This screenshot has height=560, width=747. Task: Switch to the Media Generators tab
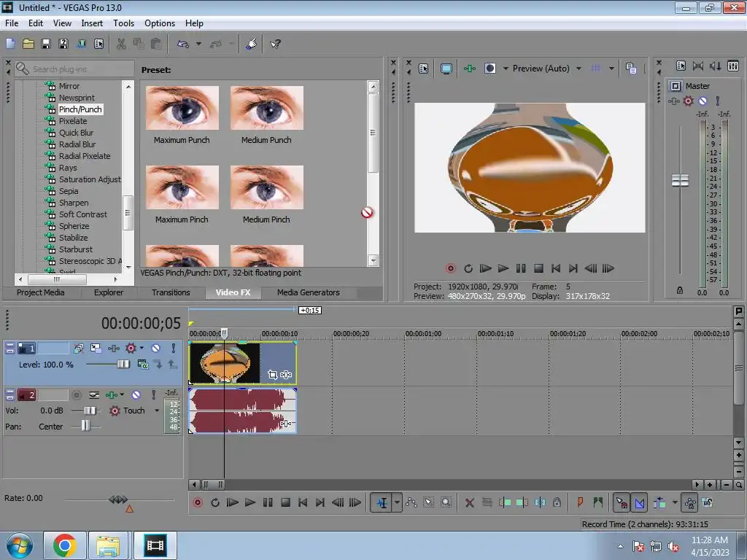308,292
